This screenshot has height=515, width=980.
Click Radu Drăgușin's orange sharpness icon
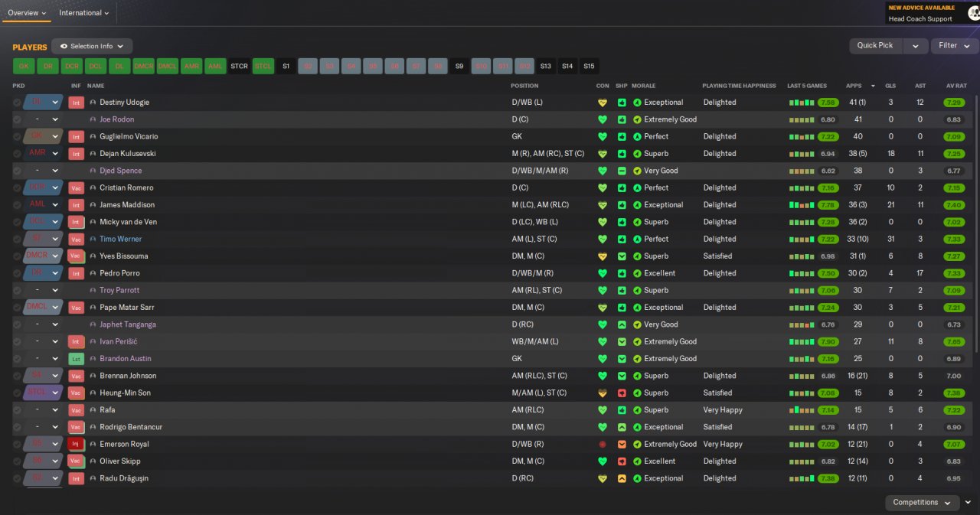point(622,478)
